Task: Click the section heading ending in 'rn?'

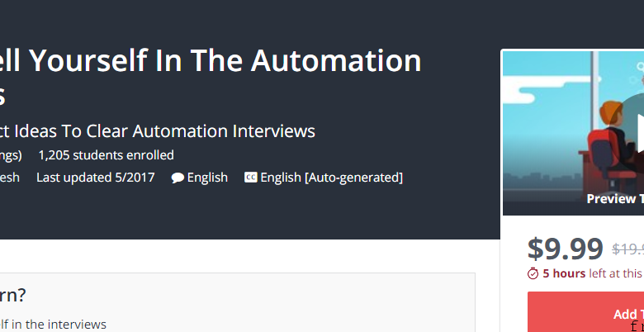Action: (12, 295)
